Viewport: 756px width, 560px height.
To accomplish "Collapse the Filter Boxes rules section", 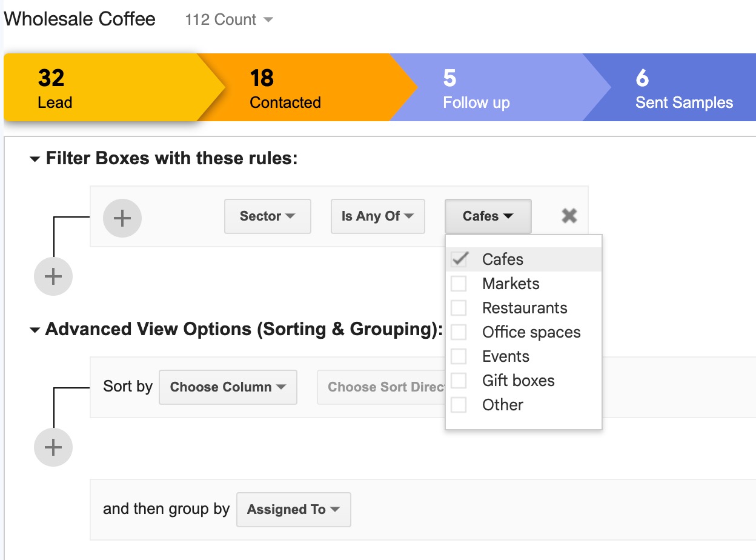I will [35, 158].
